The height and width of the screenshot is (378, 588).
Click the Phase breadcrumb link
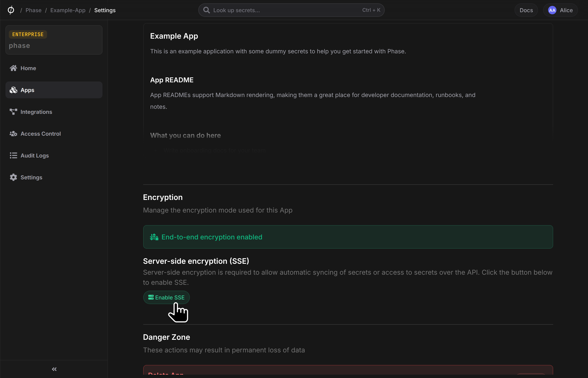click(x=33, y=10)
